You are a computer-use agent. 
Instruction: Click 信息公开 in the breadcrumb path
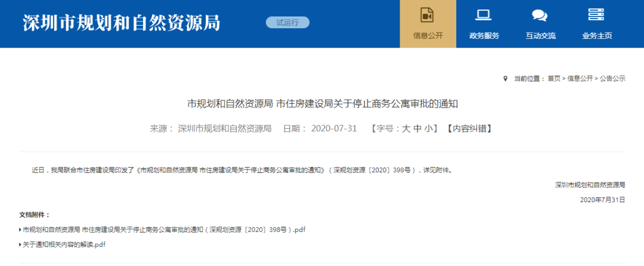tap(580, 78)
